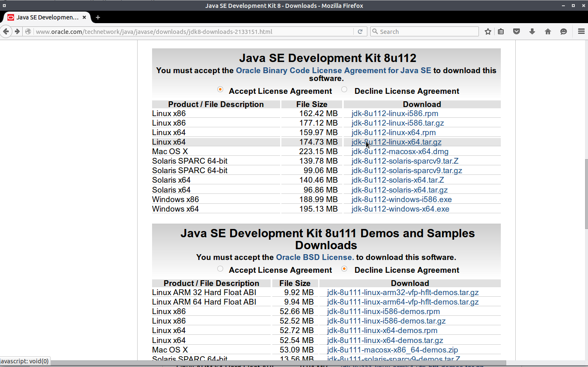Download jdk-8u111-linux-arm32-vfp-hflt-demos.tar.gz
The image size is (588, 367).
click(403, 293)
